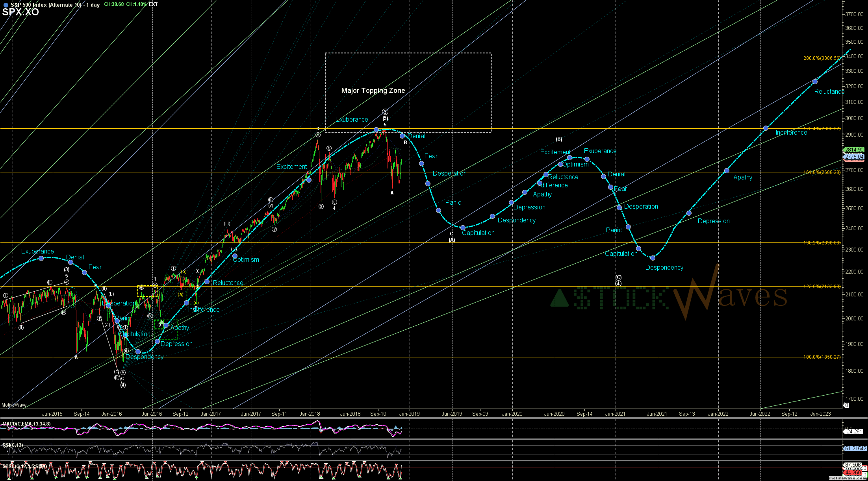Click the EXT indicator in the header
The width and height of the screenshot is (868, 481).
pos(153,4)
